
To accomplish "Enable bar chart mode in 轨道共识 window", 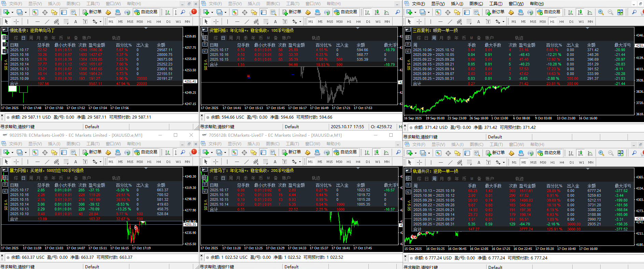I will (571, 153).
